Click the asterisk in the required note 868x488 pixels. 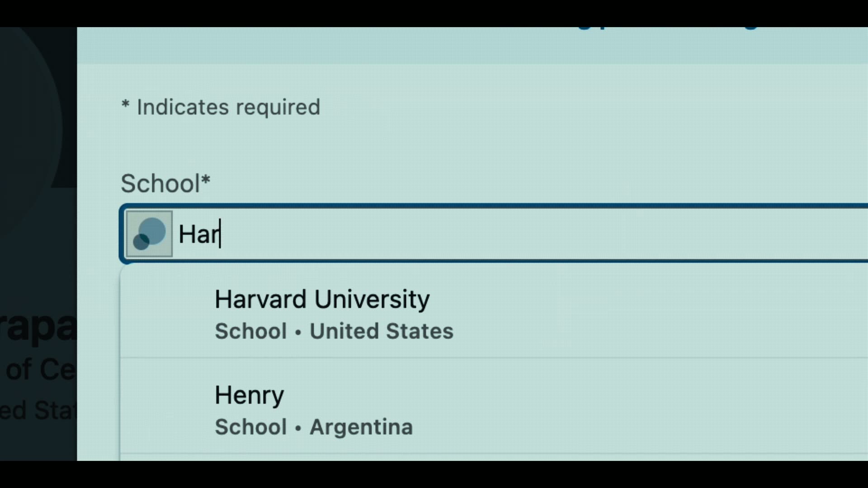click(126, 106)
